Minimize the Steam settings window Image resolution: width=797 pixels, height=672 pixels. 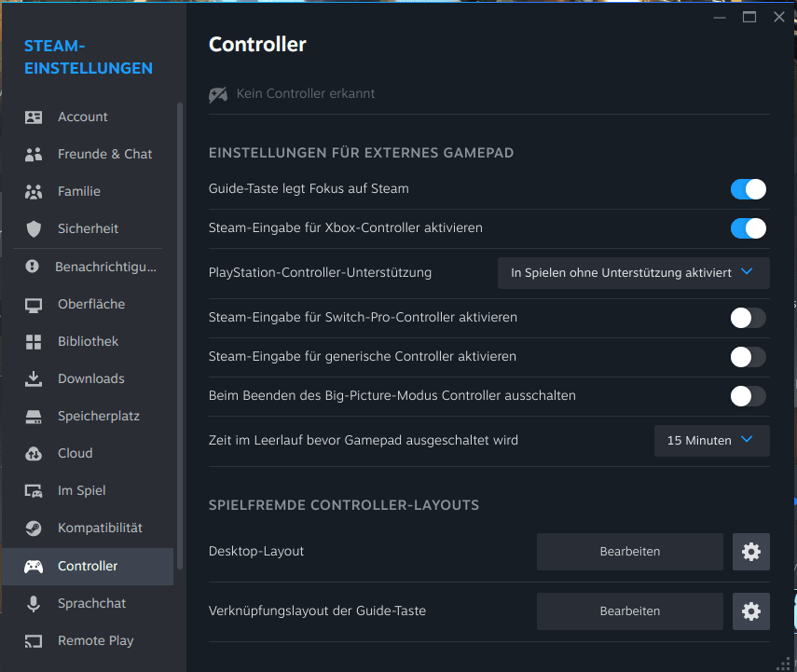click(x=720, y=18)
